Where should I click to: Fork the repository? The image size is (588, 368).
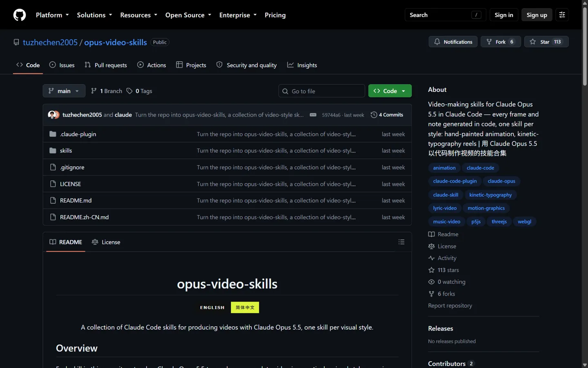(501, 42)
